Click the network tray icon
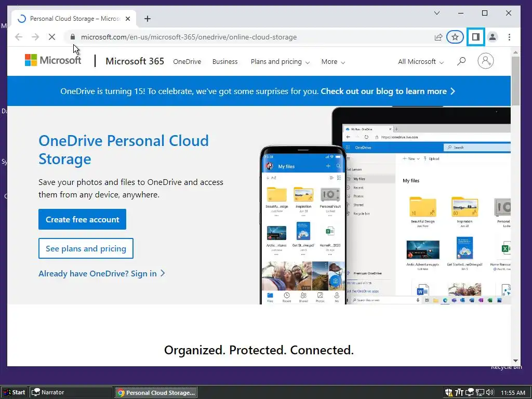Viewport: 532px width, 399px height. coord(480,392)
